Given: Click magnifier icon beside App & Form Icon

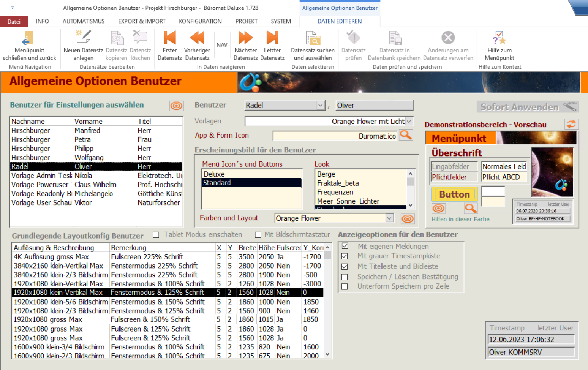Looking at the screenshot, I should click(x=406, y=135).
